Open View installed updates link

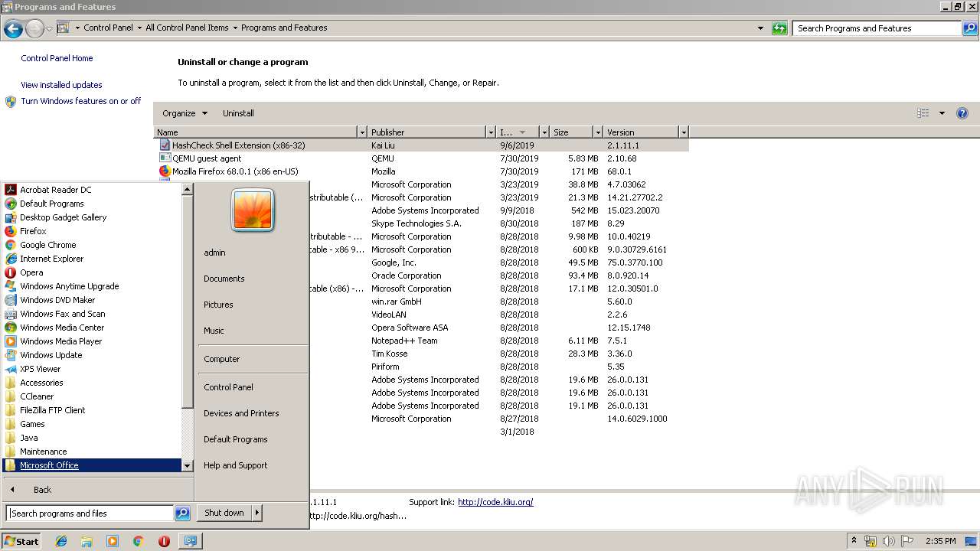click(x=61, y=85)
